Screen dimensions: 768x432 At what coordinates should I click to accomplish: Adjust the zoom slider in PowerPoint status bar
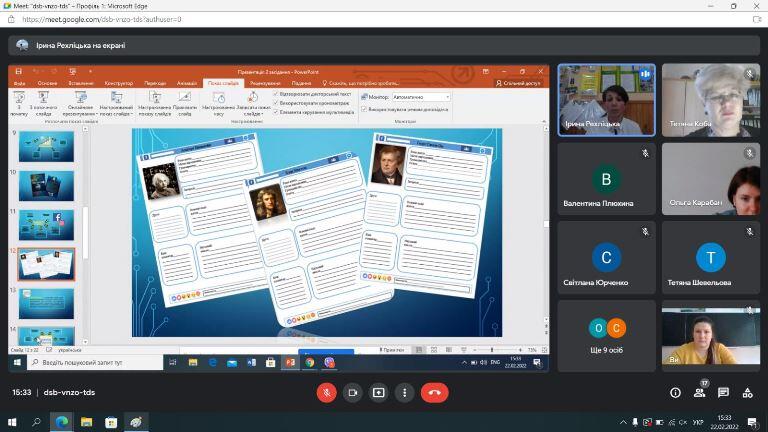pos(492,350)
